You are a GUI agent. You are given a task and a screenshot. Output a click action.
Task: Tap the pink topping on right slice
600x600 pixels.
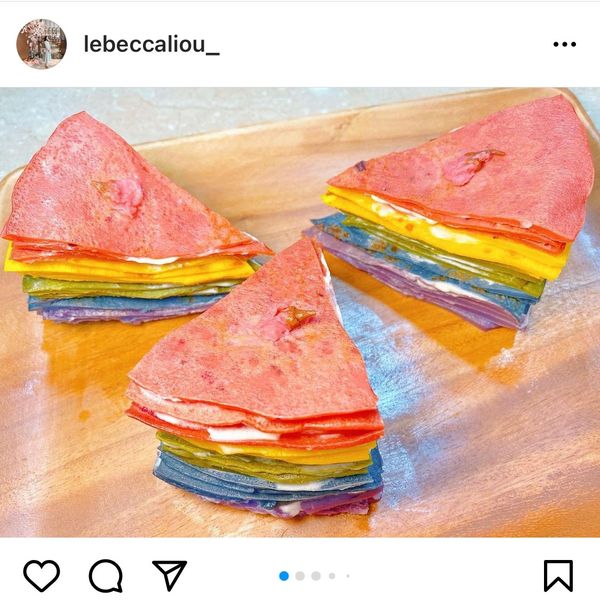(x=471, y=164)
